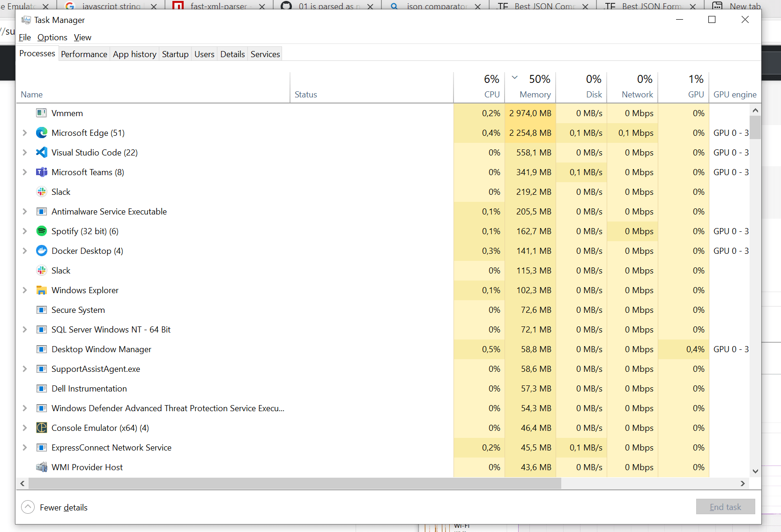Select the Vmmem memory value 2 974,0 MB
Image resolution: width=781 pixels, height=532 pixels.
point(530,113)
